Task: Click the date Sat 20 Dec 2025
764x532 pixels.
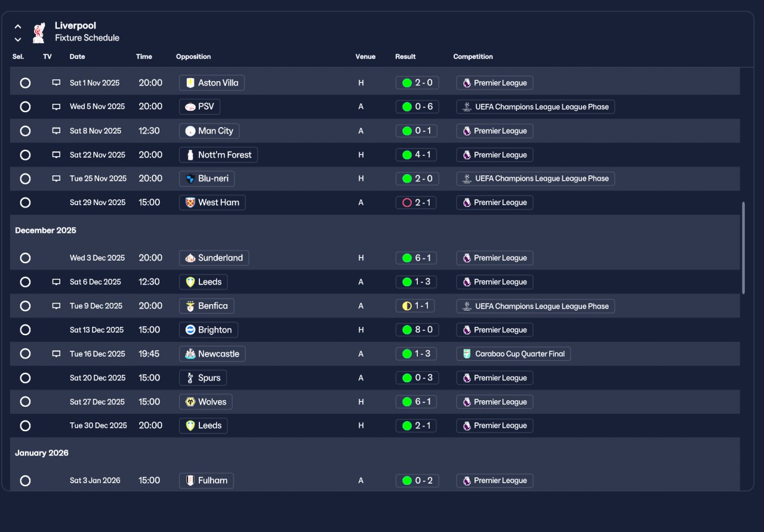Action: [x=97, y=378]
